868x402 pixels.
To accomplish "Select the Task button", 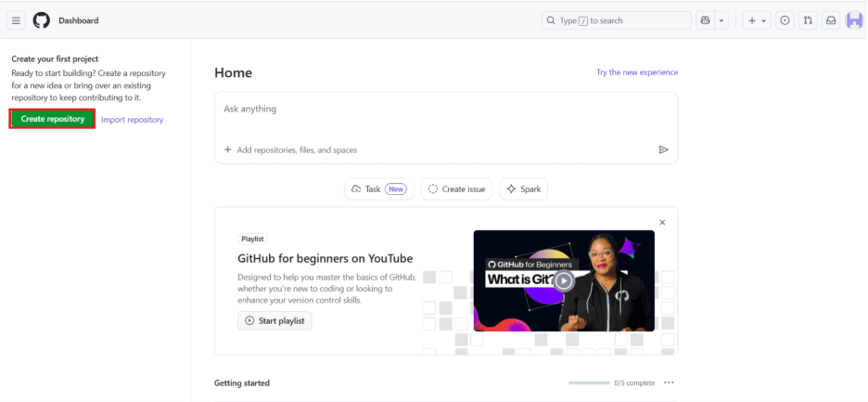I will 379,189.
